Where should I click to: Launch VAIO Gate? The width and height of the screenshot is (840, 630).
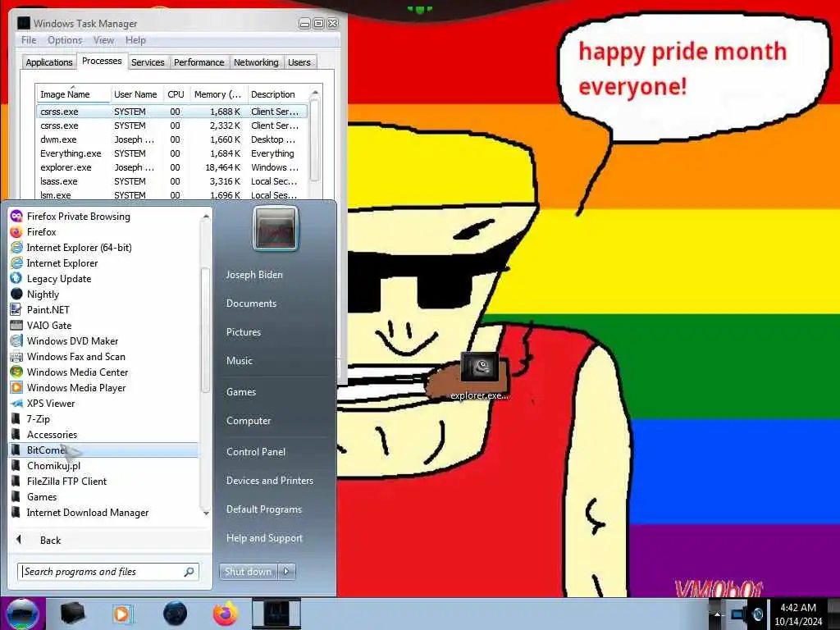point(41,325)
